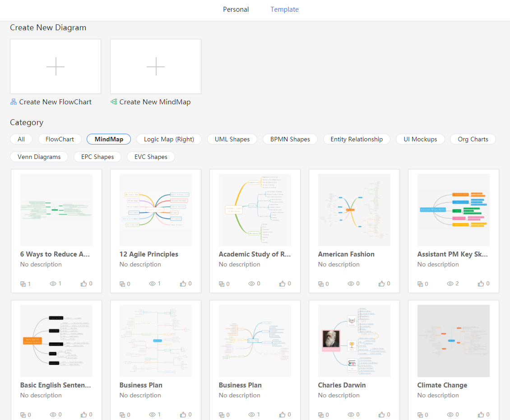Switch to the Personal tab
Image resolution: width=510 pixels, height=420 pixels.
[236, 9]
